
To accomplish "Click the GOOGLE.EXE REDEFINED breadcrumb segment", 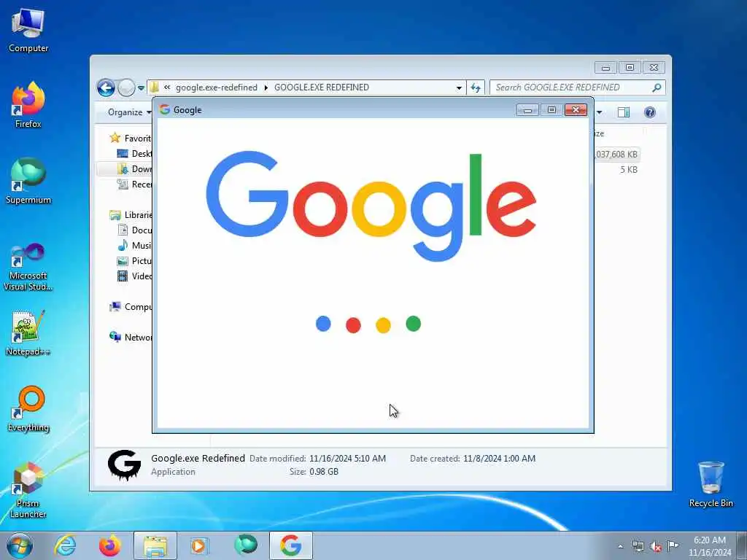I will (x=322, y=87).
